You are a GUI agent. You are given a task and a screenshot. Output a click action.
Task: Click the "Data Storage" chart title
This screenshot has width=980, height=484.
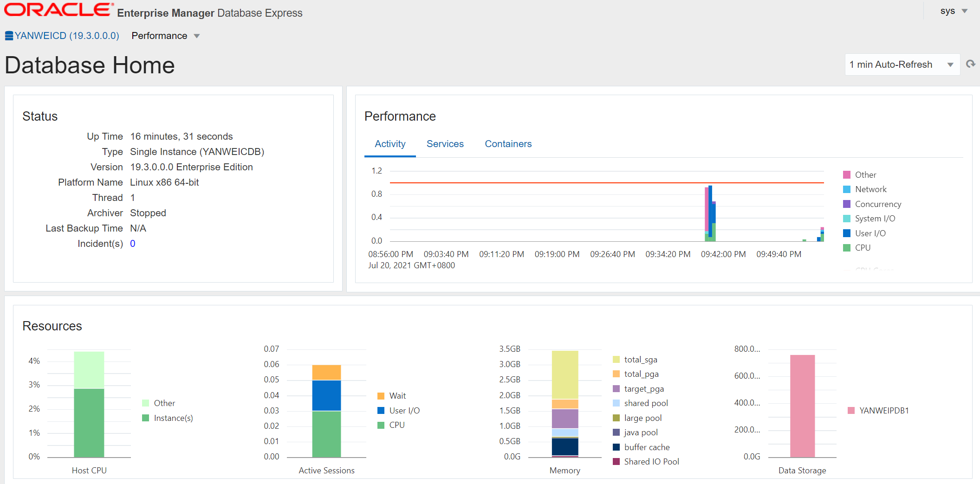point(802,471)
